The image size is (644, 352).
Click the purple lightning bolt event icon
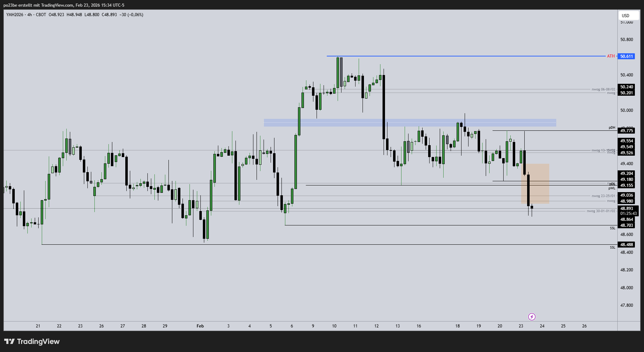[x=532, y=317]
